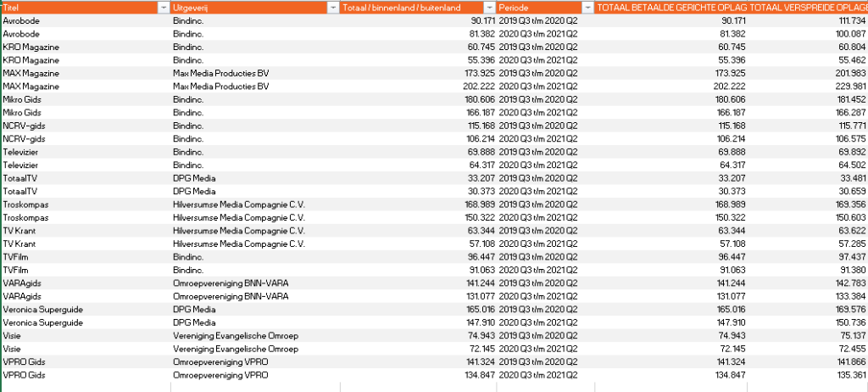Select the 169.356 Troskompas value

click(x=808, y=204)
